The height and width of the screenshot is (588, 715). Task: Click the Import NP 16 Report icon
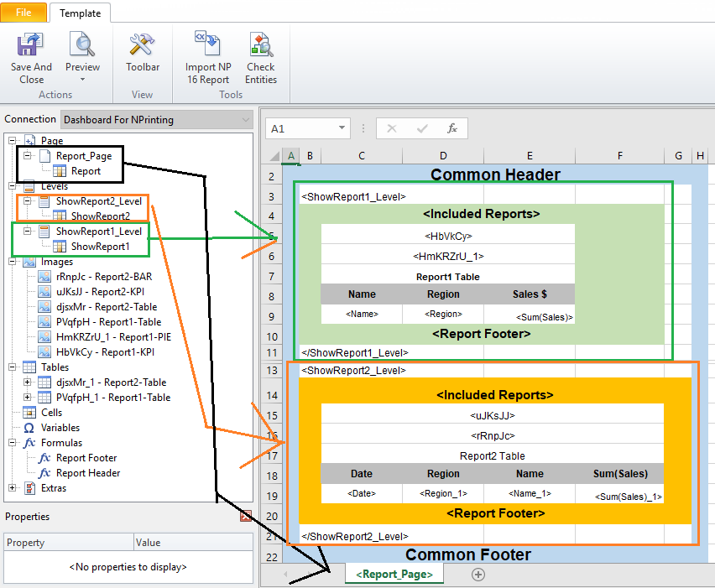point(207,44)
